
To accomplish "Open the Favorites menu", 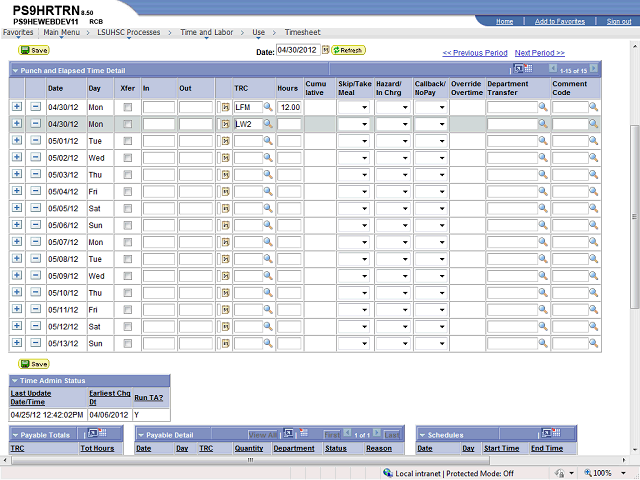I will [x=19, y=32].
